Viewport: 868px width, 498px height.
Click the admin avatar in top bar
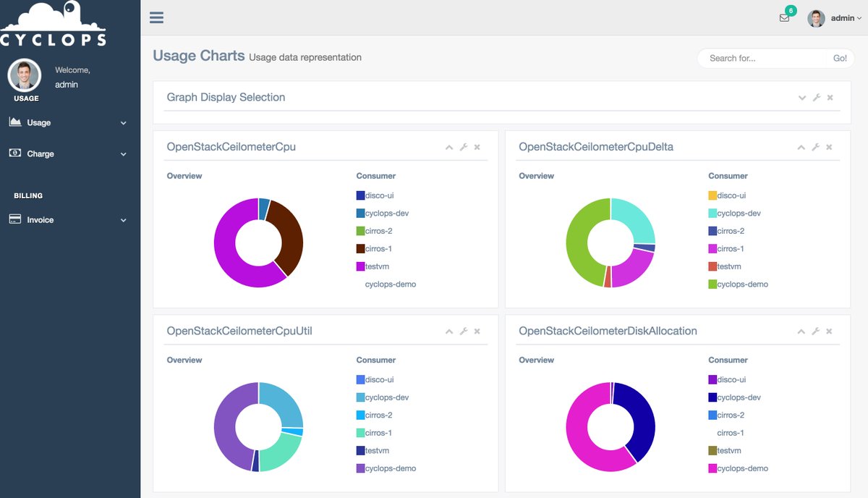pos(816,18)
